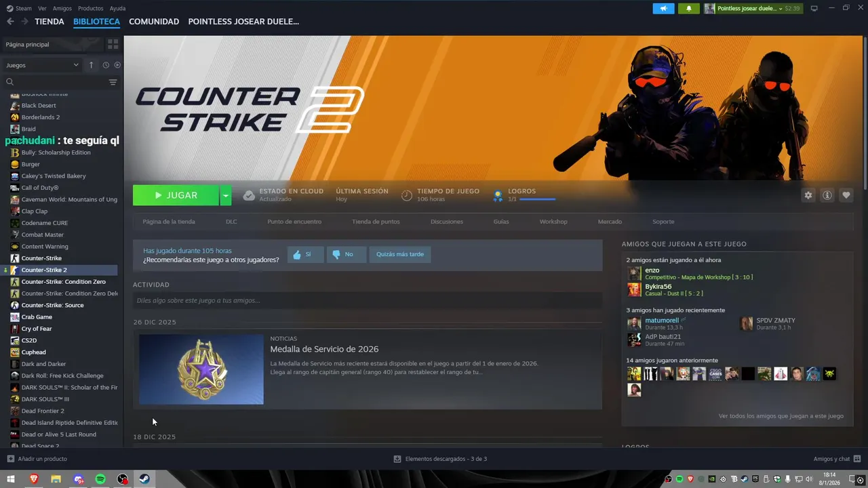
Task: Open the Soporte link
Action: pyautogui.click(x=663, y=222)
